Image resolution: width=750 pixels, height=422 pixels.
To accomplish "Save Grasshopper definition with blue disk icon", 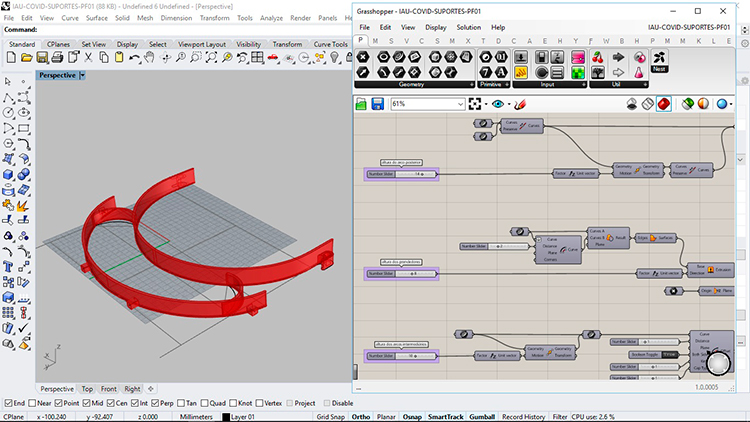I will 377,104.
